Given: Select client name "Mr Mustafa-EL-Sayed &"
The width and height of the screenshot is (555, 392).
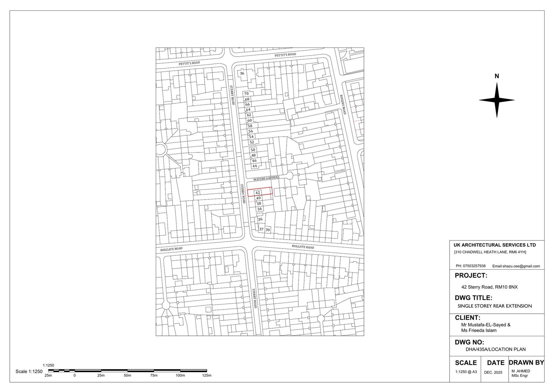Looking at the screenshot, I should (486, 325).
